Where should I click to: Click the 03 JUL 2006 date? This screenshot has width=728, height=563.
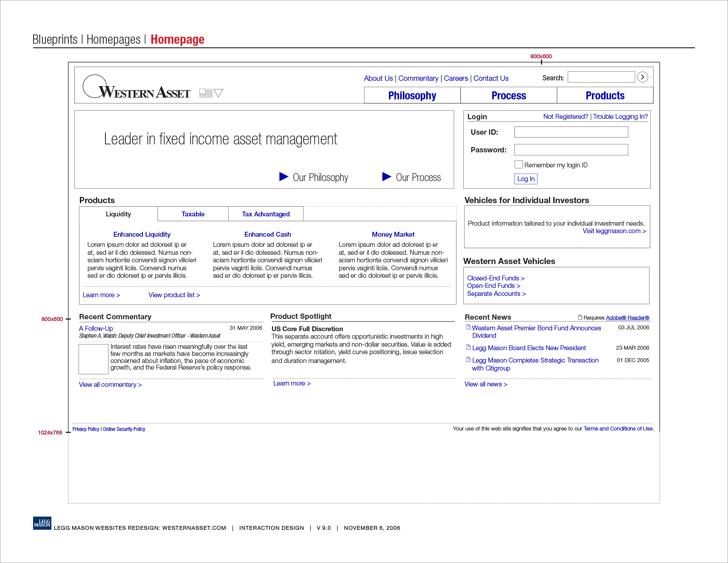634,328
